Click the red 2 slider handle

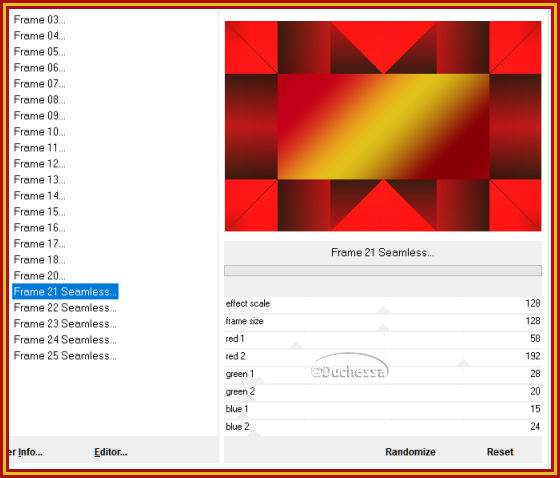point(463,363)
